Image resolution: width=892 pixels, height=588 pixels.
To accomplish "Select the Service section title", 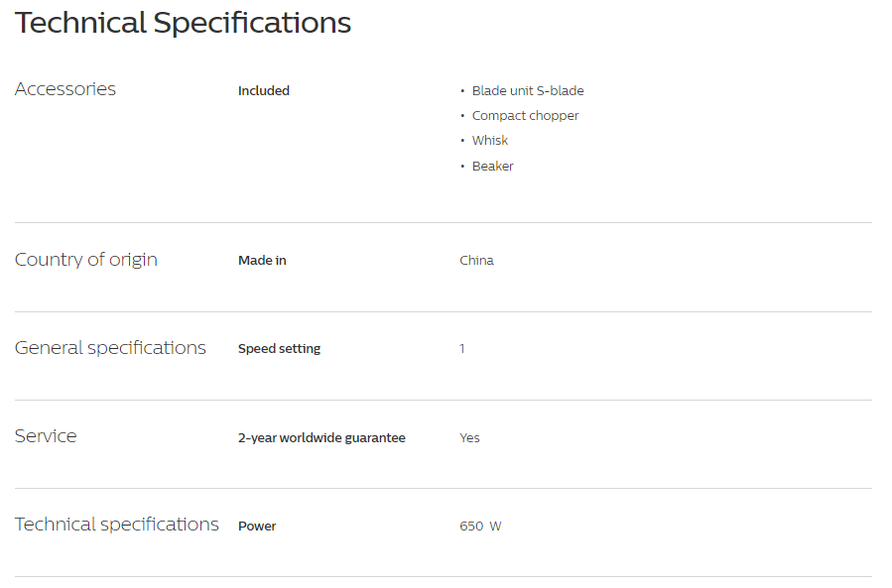I will coord(46,436).
